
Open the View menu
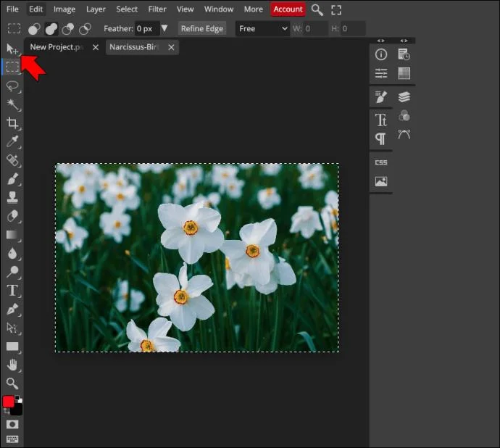pos(186,9)
